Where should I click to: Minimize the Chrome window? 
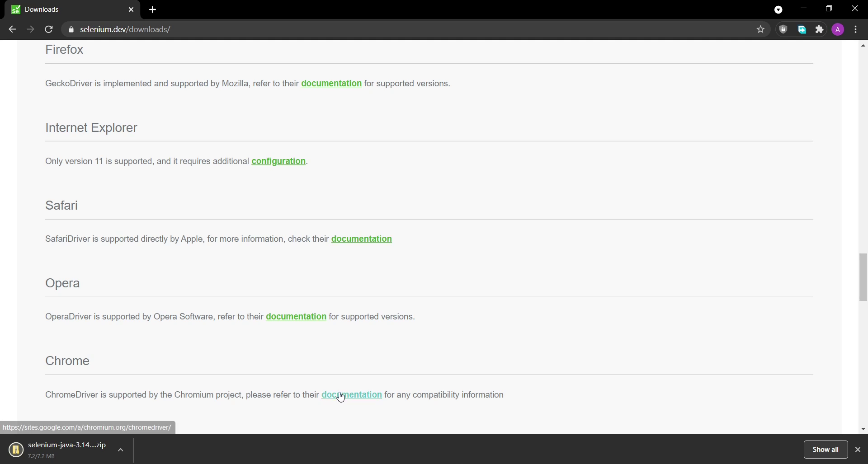tap(803, 9)
